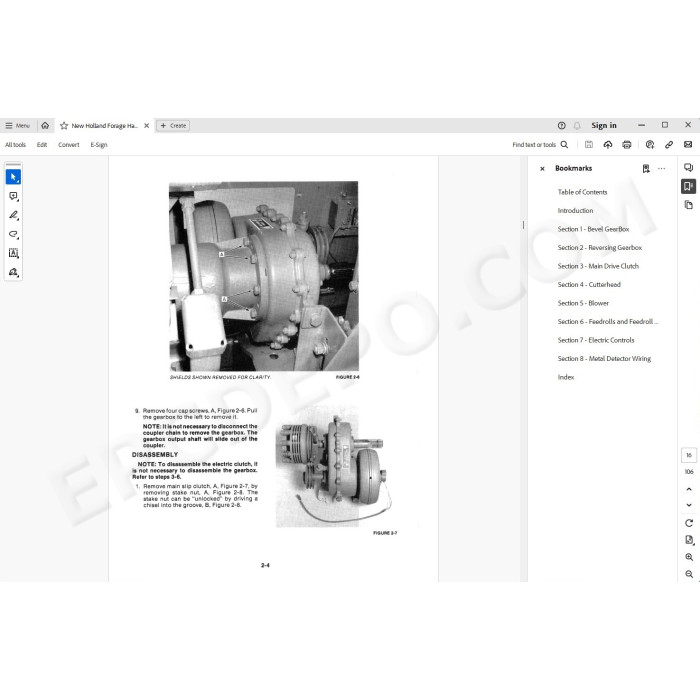Open the Edit menu item
The image size is (700, 700).
pyautogui.click(x=42, y=145)
